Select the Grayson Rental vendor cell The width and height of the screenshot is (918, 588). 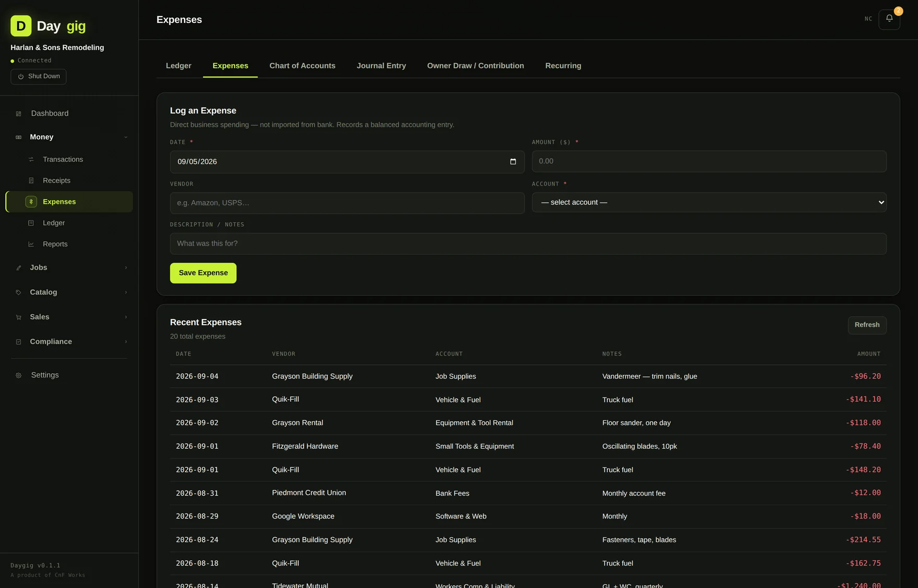[x=297, y=423]
